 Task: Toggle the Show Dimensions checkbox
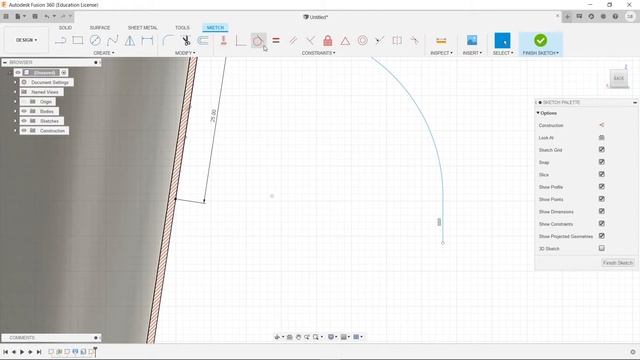(601, 211)
